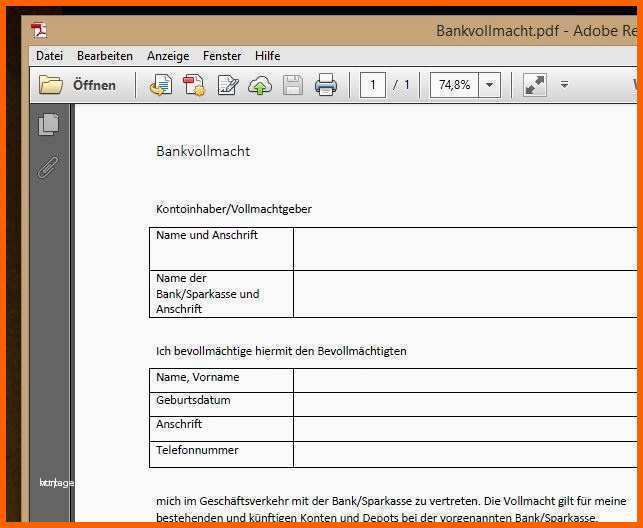643x528 pixels.
Task: Expand the toolbar options small arrow
Action: (565, 84)
